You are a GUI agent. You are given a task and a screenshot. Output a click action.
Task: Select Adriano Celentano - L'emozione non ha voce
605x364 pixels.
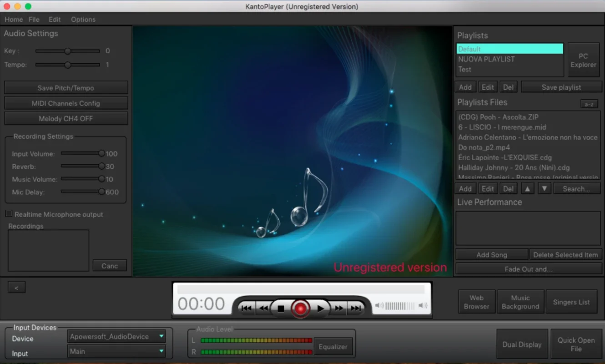click(528, 137)
